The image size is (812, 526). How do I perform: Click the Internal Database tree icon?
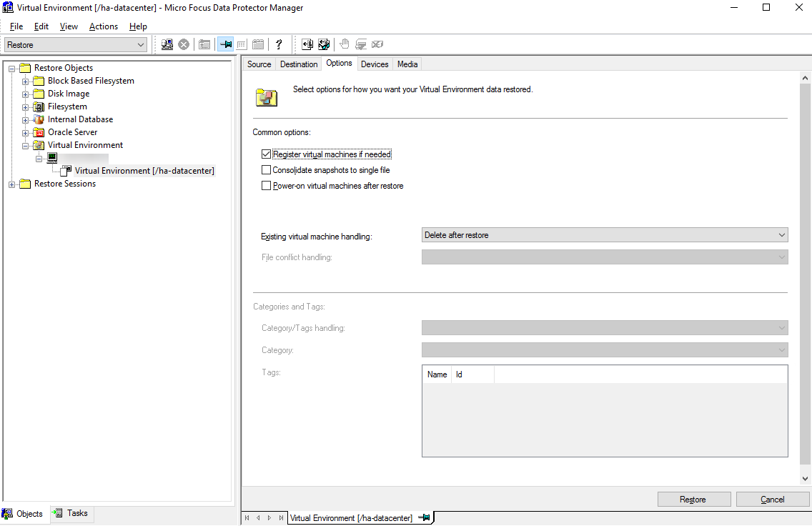pyautogui.click(x=39, y=119)
